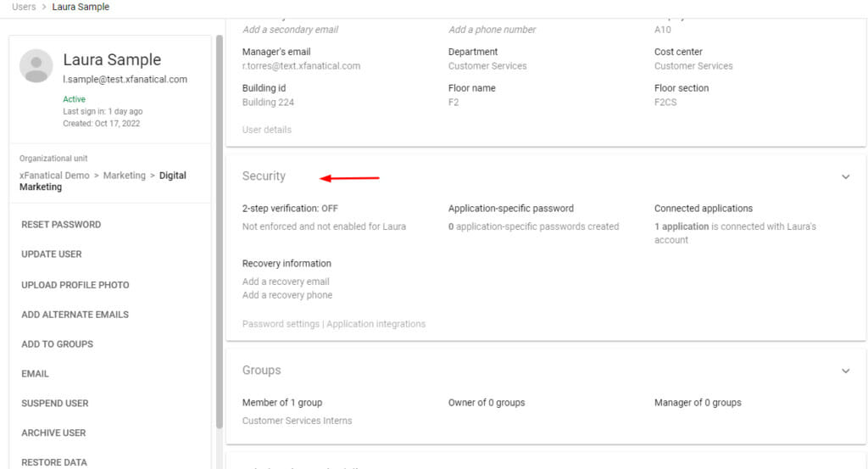This screenshot has width=868, height=469.
Task: Select ARCHIVE USER action
Action: (53, 433)
